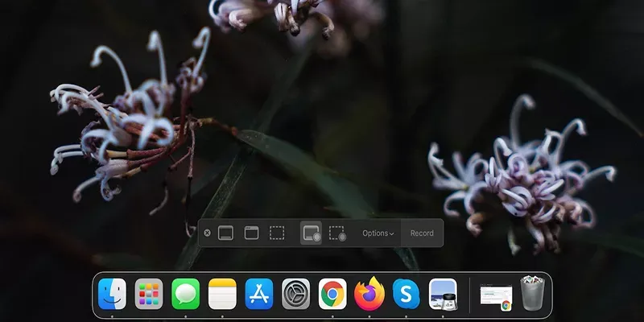Select Capture Entire Screen mode

[x=226, y=233]
